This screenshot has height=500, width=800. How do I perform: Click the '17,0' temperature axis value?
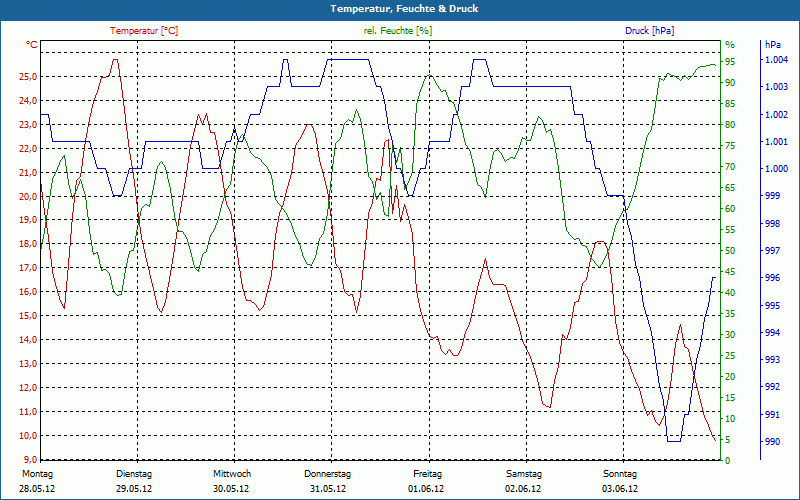tap(28, 268)
